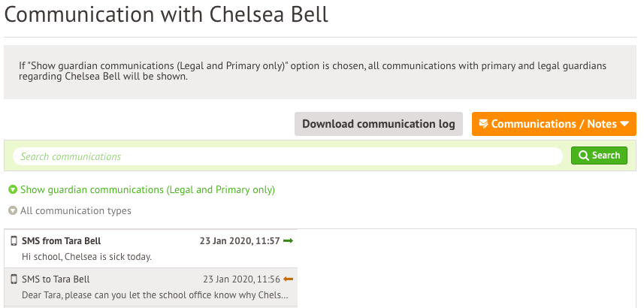Click the envelope icon on Communications / Notes

(x=483, y=124)
